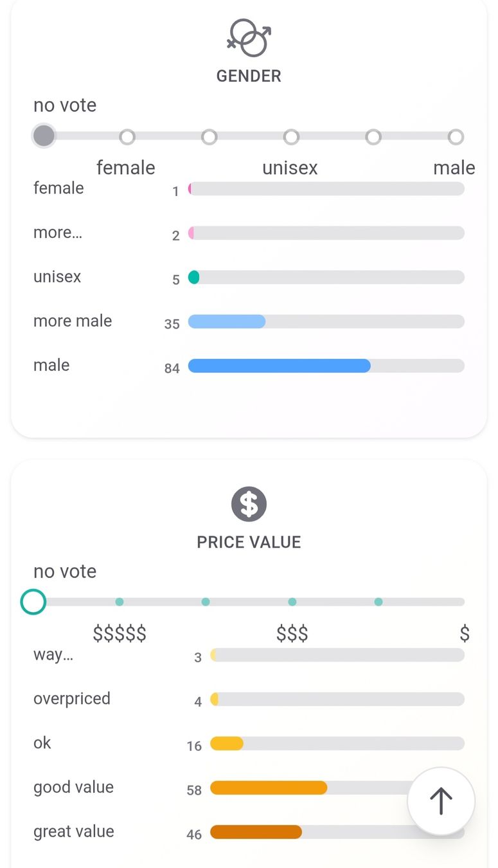This screenshot has width=498, height=868.
Task: Tap the truncated 'more…' gender label
Action: click(x=58, y=232)
